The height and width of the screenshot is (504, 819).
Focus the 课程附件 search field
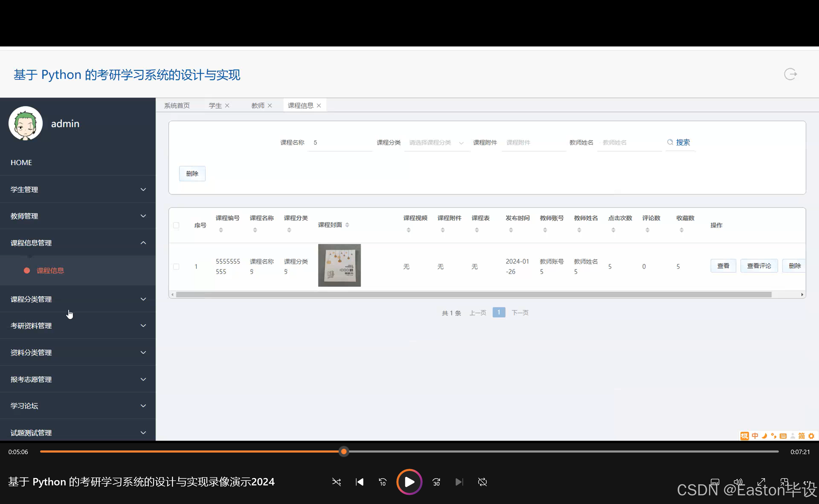pyautogui.click(x=534, y=143)
